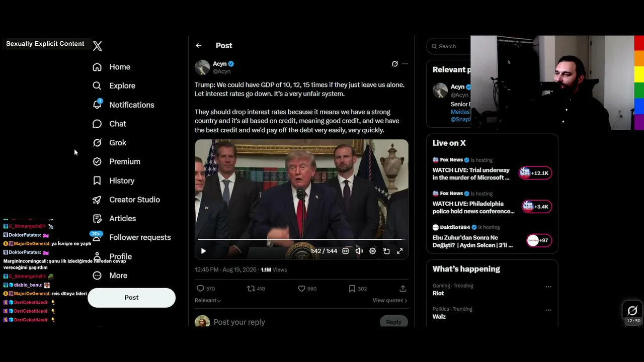
Task: Share the post via the share icon
Action: pos(403,289)
